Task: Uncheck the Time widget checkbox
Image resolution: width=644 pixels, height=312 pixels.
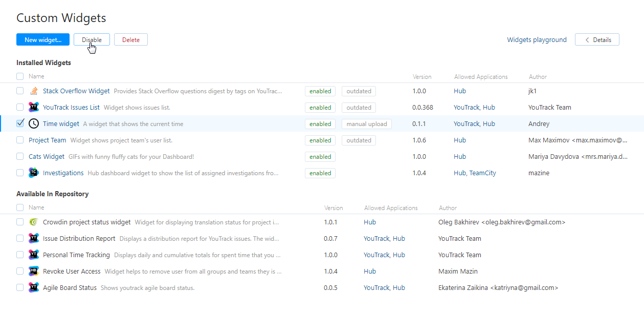Action: coord(20,123)
